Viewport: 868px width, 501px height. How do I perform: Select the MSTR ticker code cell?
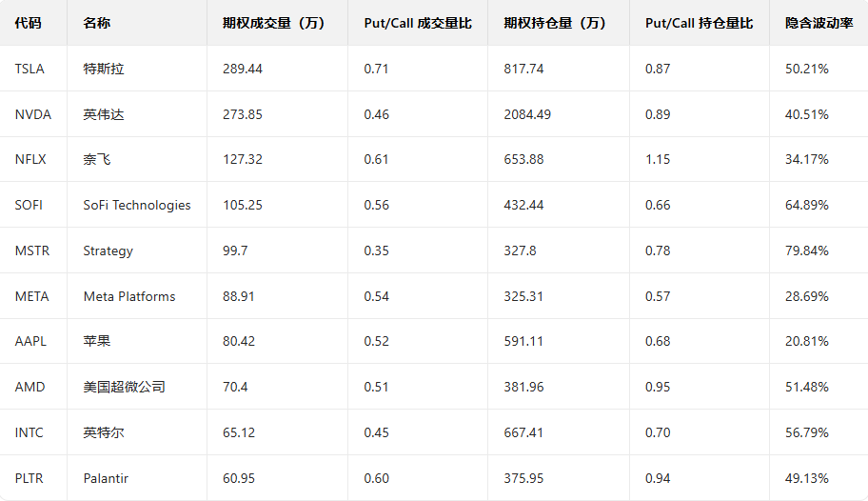click(x=32, y=250)
